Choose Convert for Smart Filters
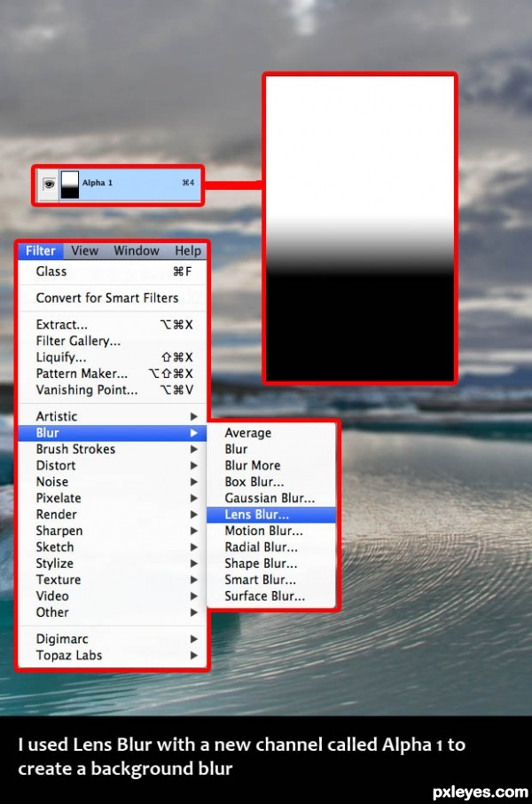 pyautogui.click(x=113, y=298)
